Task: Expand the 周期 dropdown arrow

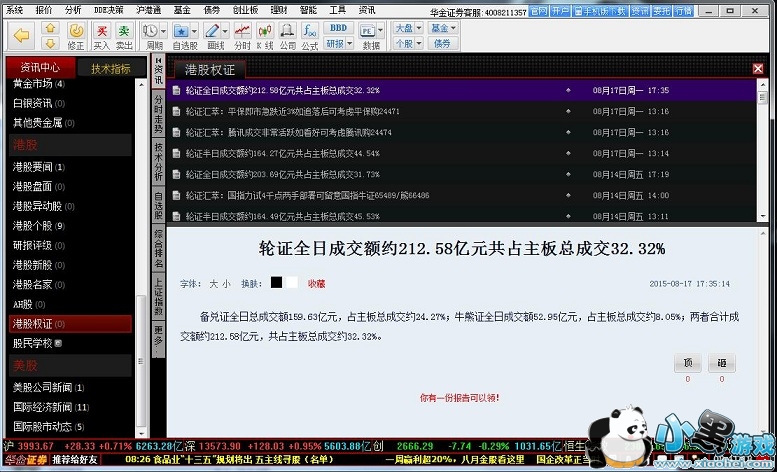Action: (163, 31)
